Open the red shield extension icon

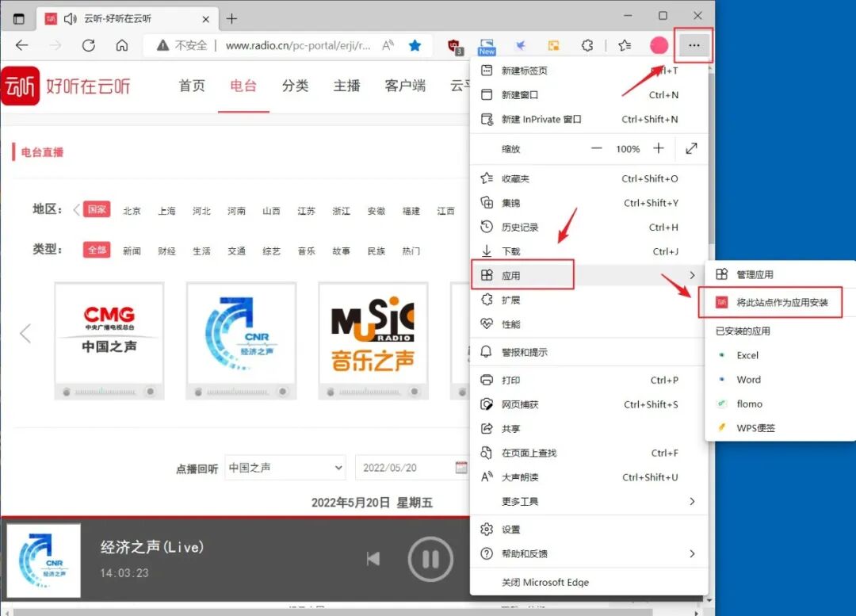coord(455,46)
